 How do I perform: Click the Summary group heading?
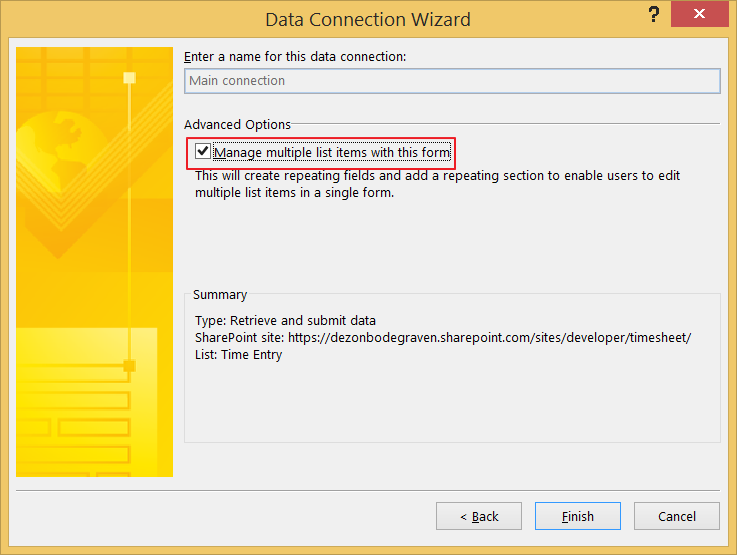pos(220,295)
